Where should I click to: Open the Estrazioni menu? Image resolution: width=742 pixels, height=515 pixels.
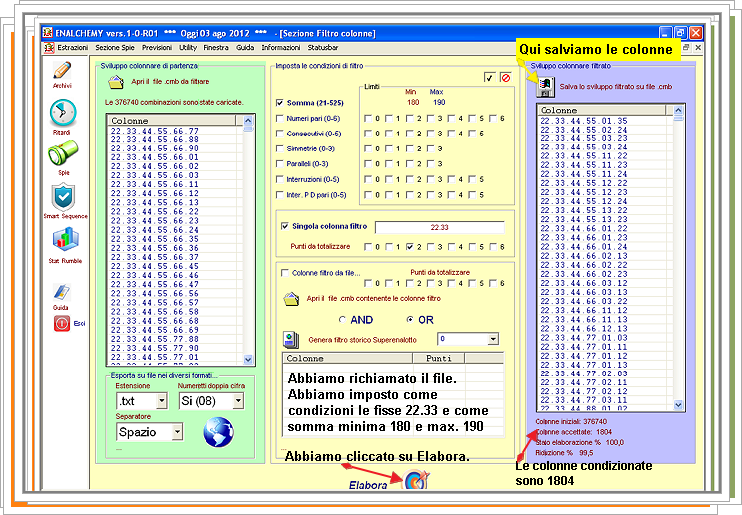pyautogui.click(x=72, y=48)
